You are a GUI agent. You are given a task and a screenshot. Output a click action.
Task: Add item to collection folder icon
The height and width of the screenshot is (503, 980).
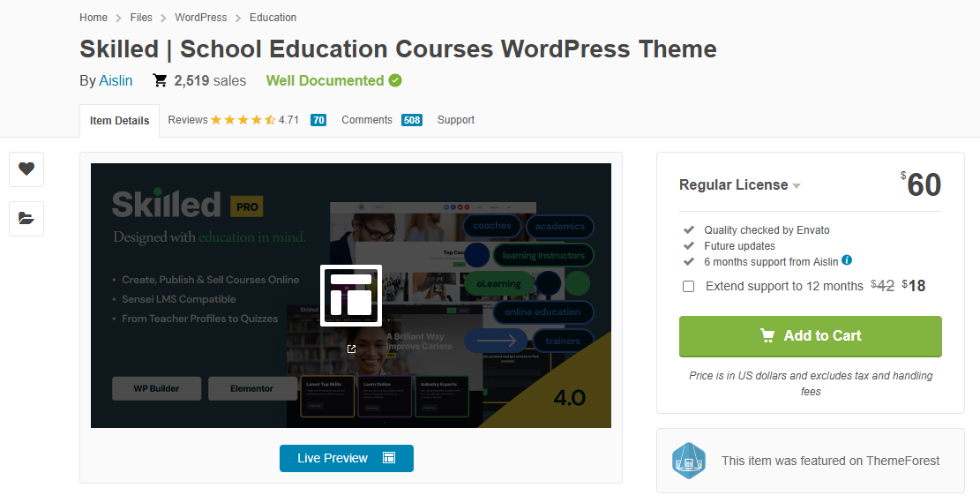pos(26,218)
